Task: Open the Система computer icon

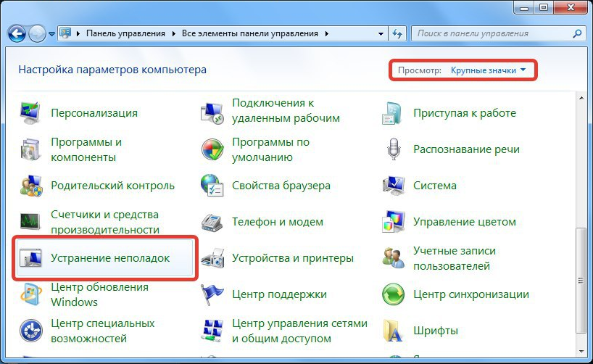Action: click(394, 186)
